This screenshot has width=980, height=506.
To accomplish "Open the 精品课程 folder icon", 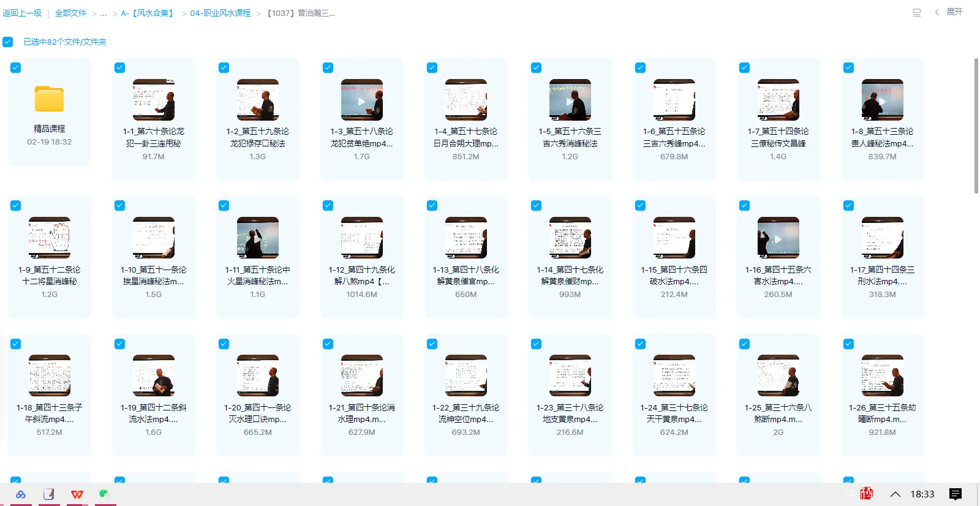I will tap(49, 99).
